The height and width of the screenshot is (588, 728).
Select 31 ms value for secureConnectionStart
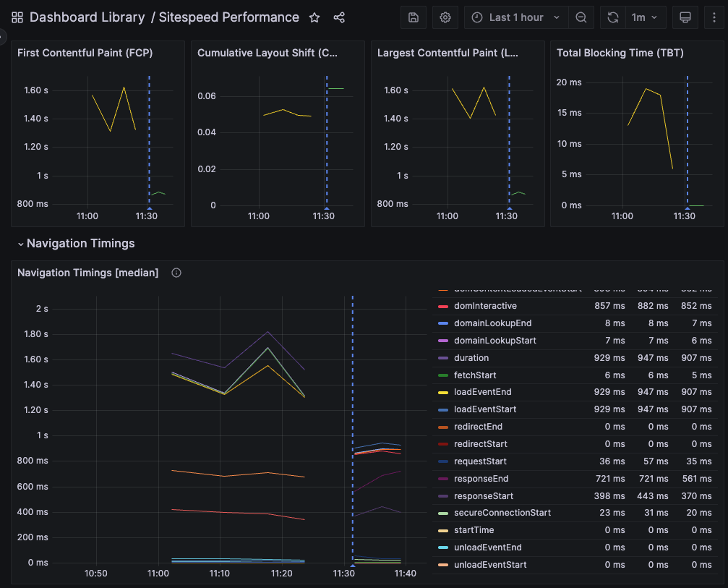point(656,513)
